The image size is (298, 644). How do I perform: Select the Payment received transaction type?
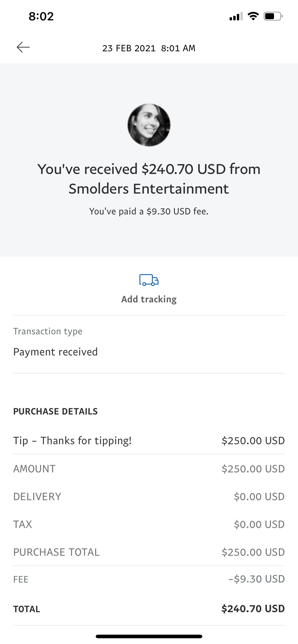tap(55, 352)
